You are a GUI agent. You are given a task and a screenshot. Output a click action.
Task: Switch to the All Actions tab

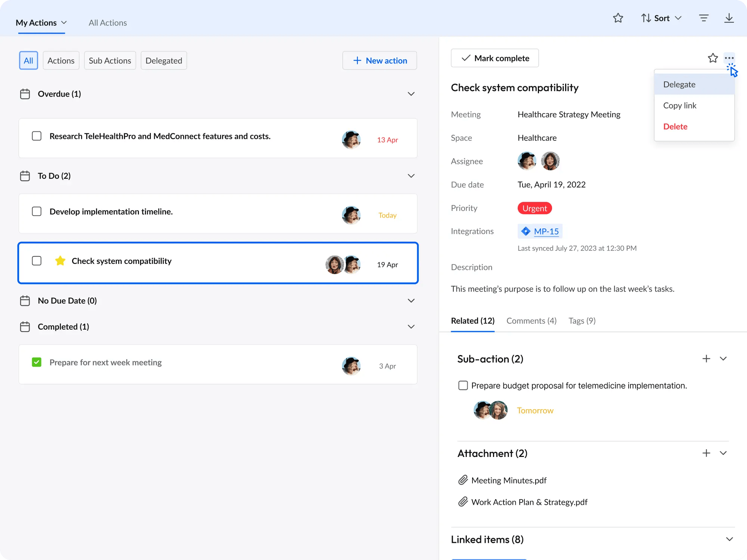tap(107, 22)
